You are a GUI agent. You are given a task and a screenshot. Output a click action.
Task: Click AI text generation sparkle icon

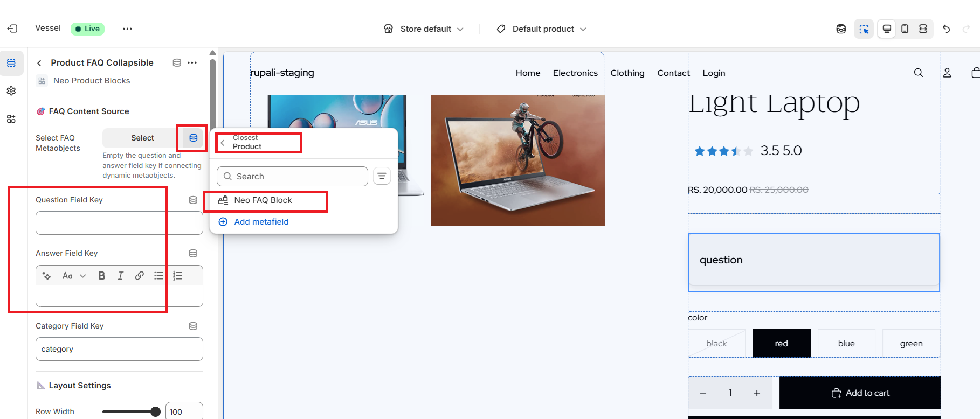(47, 276)
